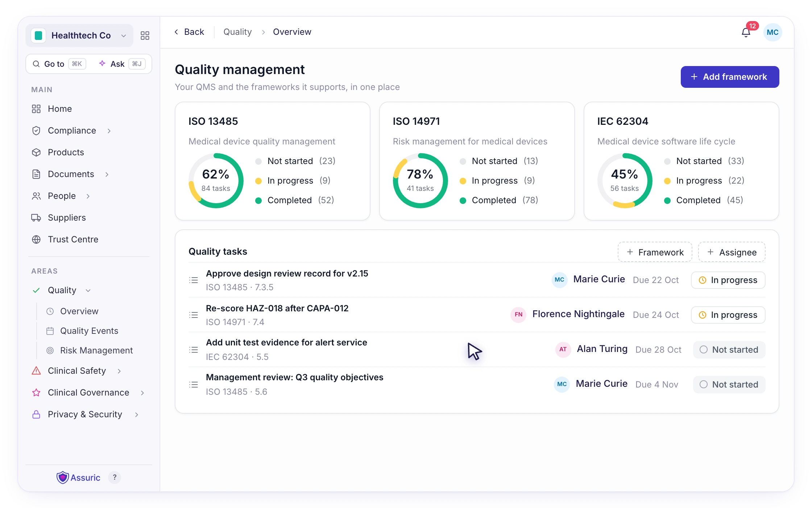This screenshot has width=812, height=508.
Task: Click Alan Turing AT avatar
Action: (563, 349)
